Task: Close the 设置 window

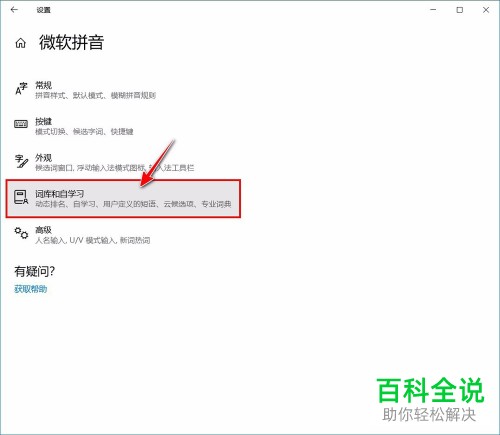Action: (486, 10)
